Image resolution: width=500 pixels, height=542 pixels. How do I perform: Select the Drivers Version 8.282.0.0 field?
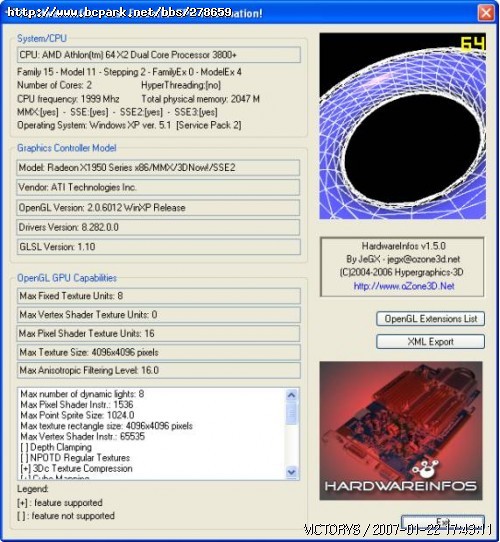pos(158,227)
